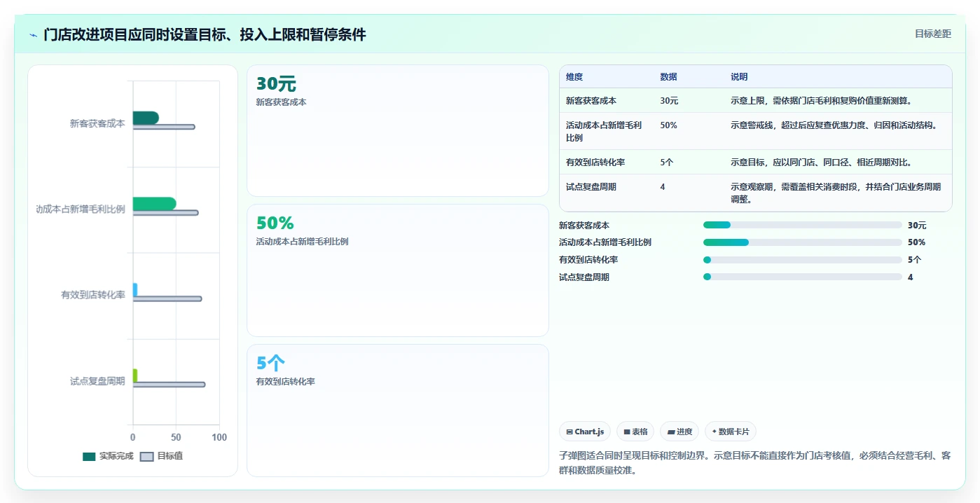Click the blue actual bar for 有效到店转化率

pyautogui.click(x=135, y=289)
